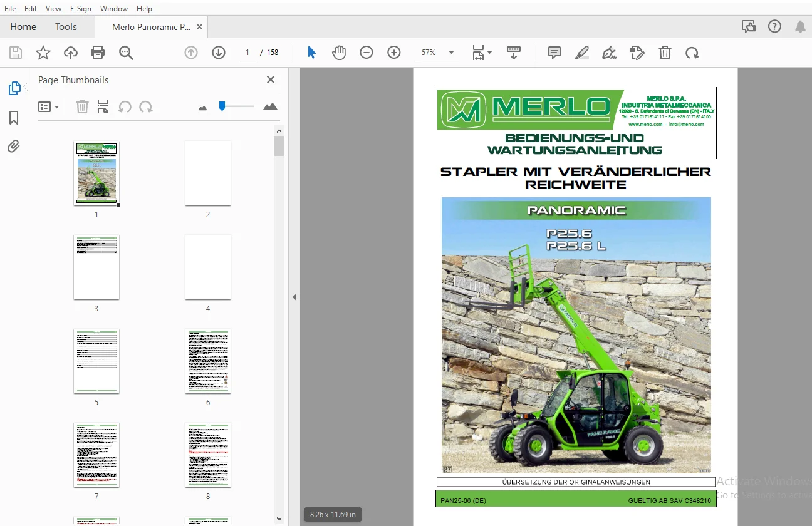Open the E-Sign menu
This screenshot has width=812, height=526.
click(81, 9)
